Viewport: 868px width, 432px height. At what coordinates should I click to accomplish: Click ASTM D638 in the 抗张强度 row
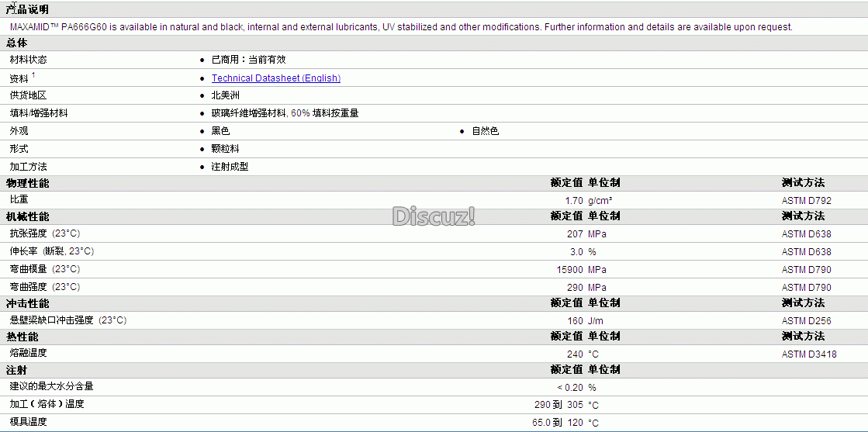pyautogui.click(x=807, y=234)
